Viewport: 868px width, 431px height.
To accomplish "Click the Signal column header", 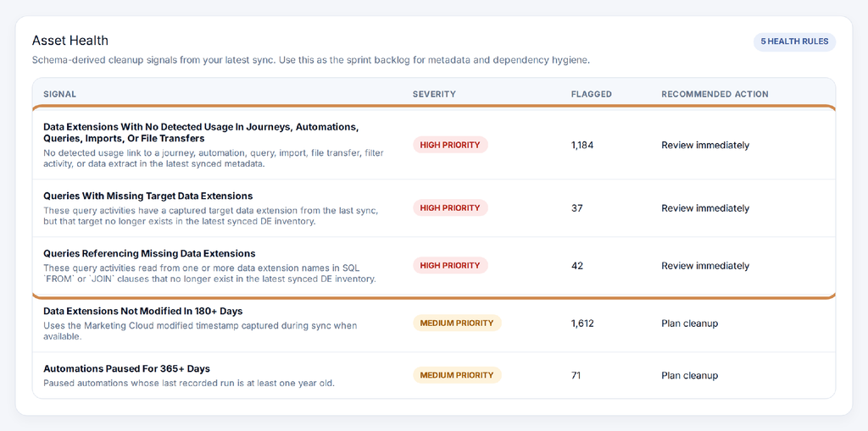I will (60, 94).
